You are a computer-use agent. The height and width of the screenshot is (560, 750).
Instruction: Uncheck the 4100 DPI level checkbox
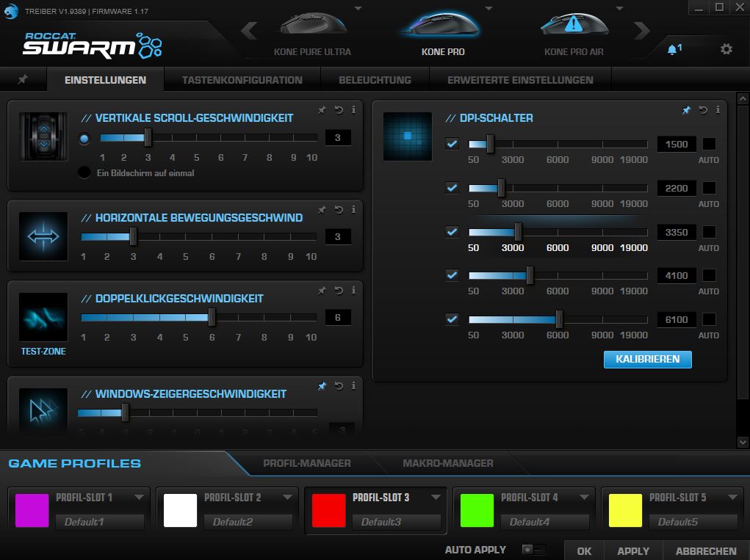(452, 274)
